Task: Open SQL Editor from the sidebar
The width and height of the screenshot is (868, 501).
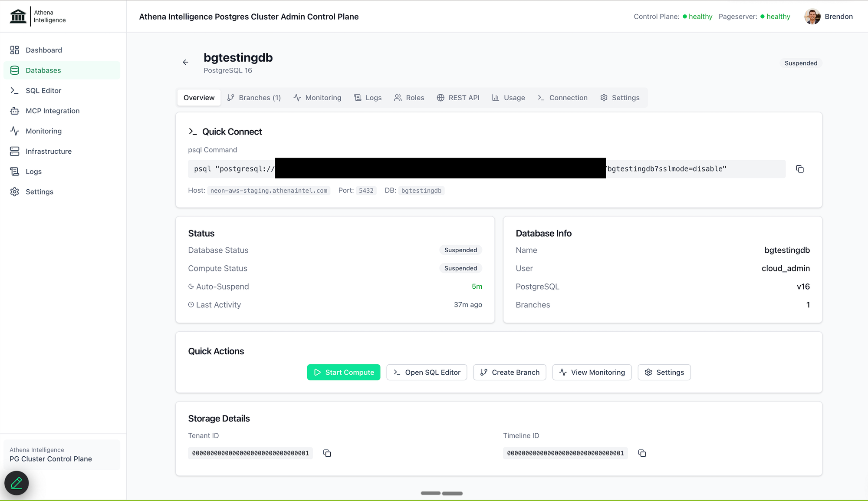Action: click(x=43, y=90)
